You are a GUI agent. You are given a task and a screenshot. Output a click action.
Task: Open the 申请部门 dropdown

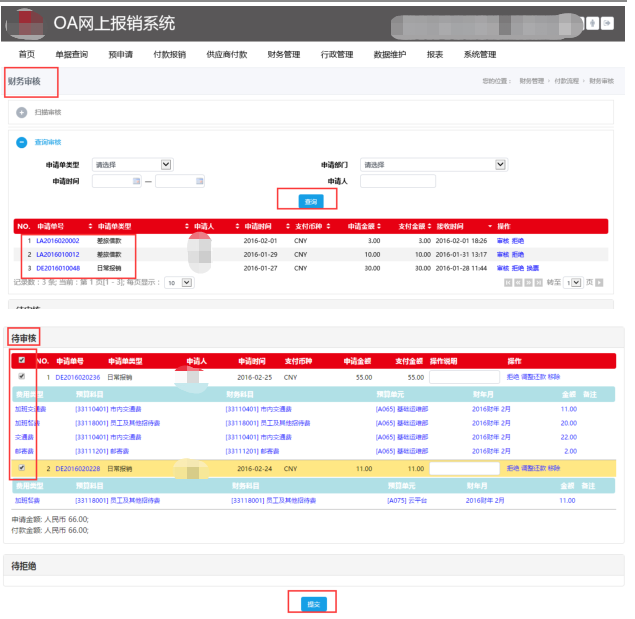[x=501, y=165]
